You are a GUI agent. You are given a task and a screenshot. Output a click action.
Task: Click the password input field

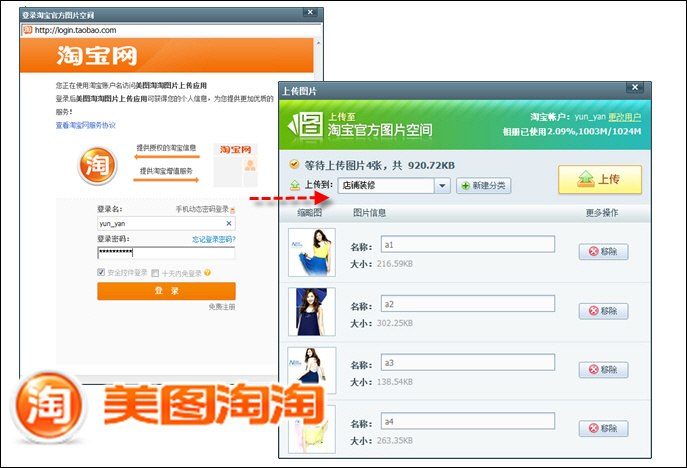click(166, 252)
